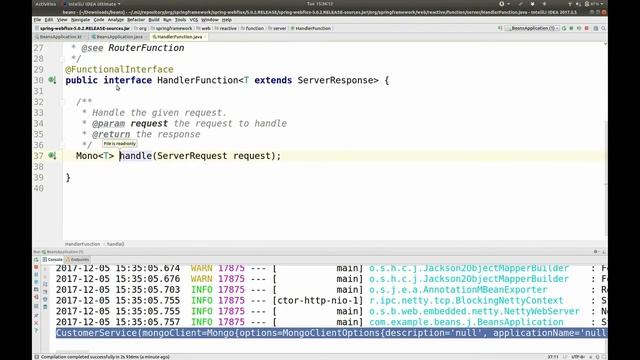Click the red Close X icon in Run panel

36,323
